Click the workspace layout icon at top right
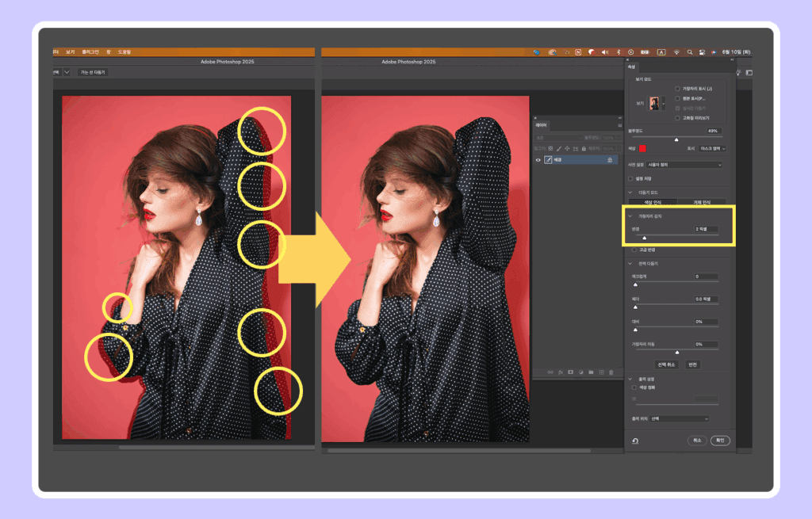The height and width of the screenshot is (519, 812). coord(749,72)
